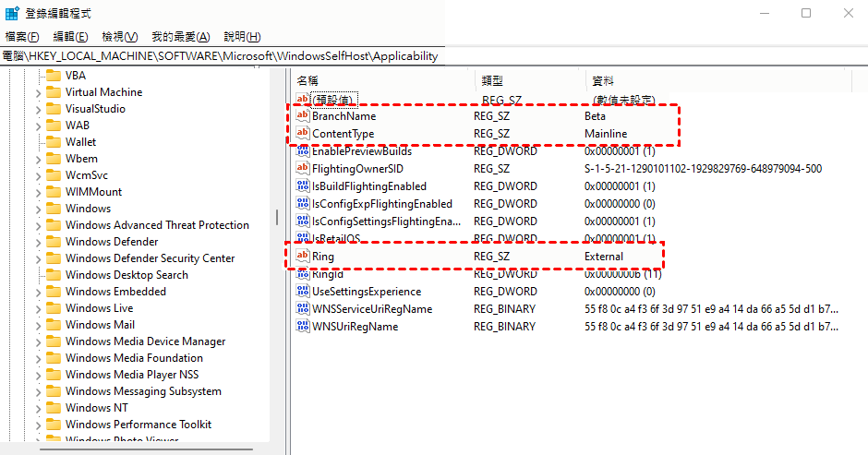
Task: Click the folder icon of Wallet key
Action: (x=54, y=142)
